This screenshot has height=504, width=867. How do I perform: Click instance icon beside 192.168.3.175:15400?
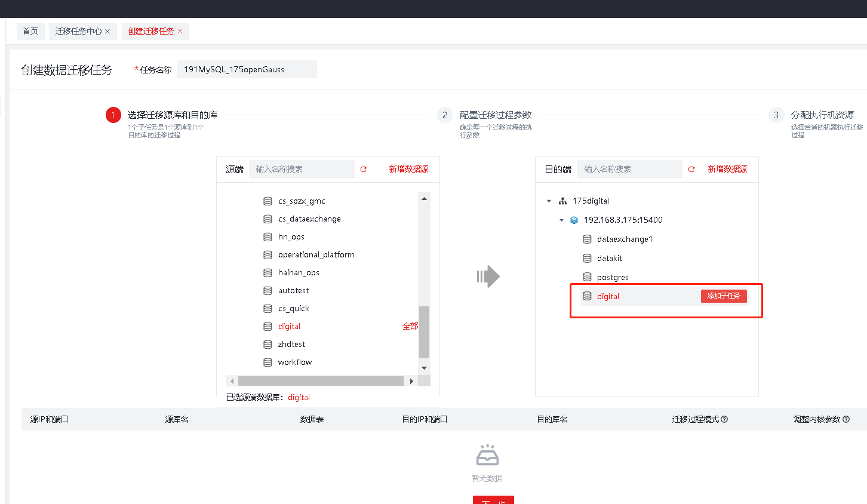pyautogui.click(x=574, y=220)
